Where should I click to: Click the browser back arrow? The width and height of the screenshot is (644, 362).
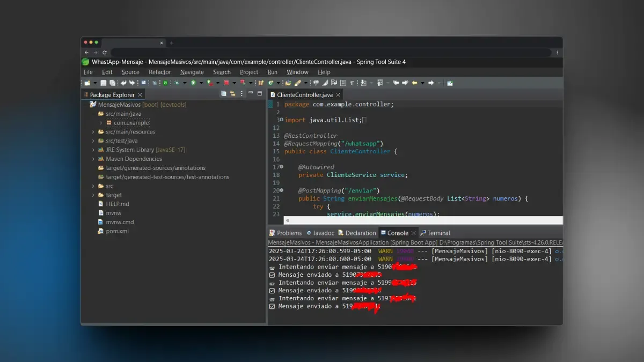(87, 53)
